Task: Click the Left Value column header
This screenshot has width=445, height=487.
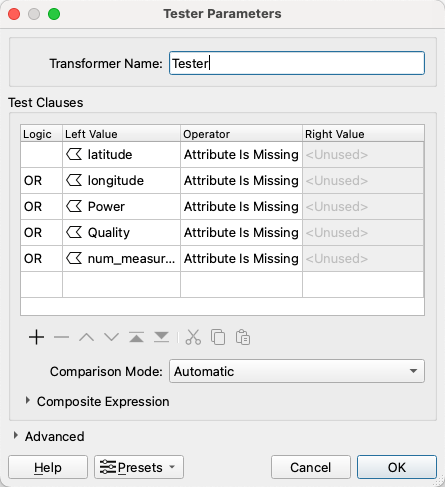Action: pyautogui.click(x=121, y=134)
